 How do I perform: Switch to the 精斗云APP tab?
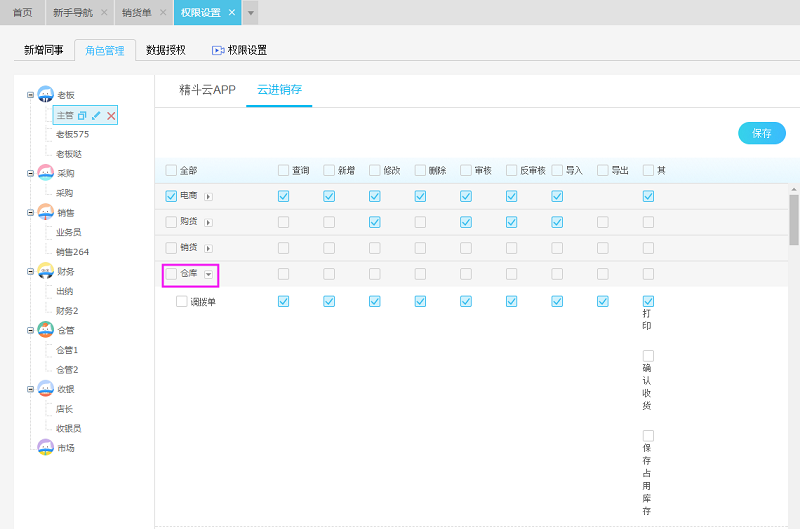pyautogui.click(x=207, y=90)
